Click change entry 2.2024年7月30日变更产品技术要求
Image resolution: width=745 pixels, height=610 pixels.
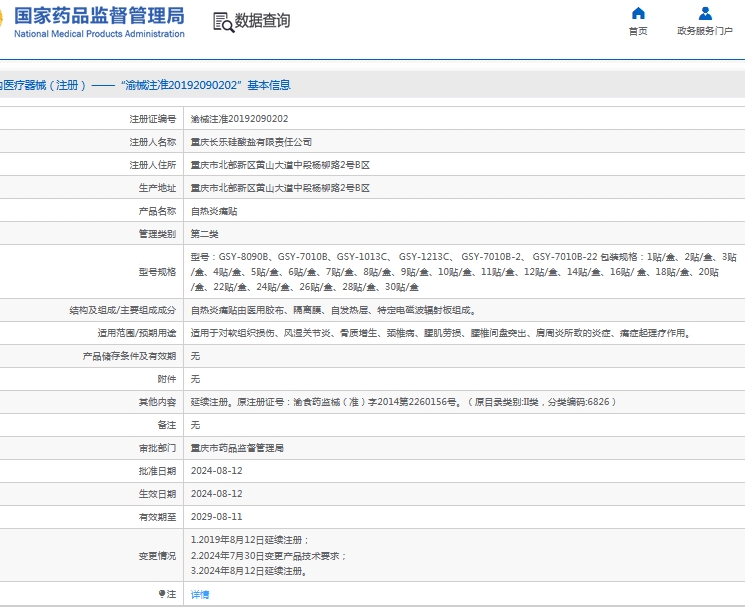268,556
